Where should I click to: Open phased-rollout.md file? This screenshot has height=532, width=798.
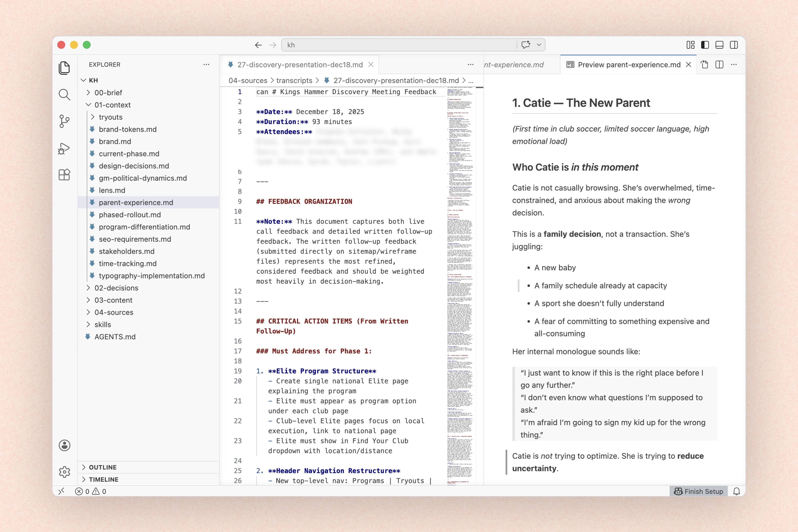tap(149, 215)
